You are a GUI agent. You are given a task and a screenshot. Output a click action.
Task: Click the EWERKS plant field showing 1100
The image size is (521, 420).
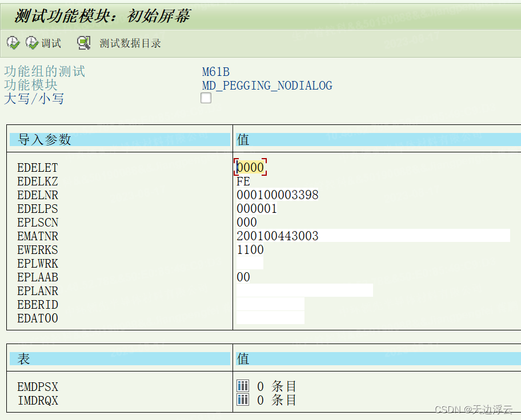(250, 249)
